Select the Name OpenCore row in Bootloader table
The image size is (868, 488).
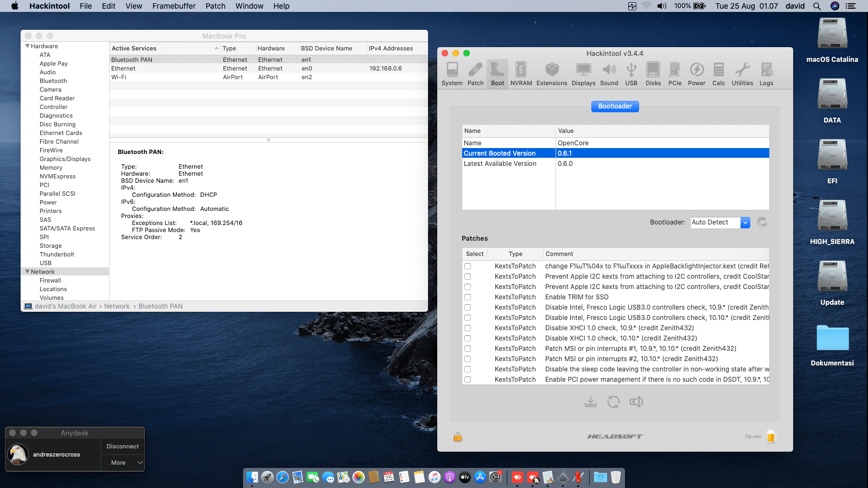click(615, 143)
